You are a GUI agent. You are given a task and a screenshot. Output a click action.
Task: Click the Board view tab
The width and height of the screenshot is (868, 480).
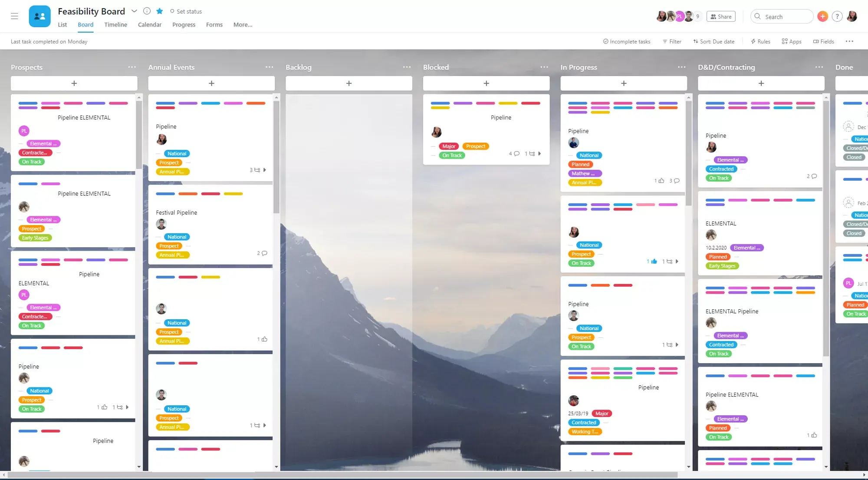85,24
